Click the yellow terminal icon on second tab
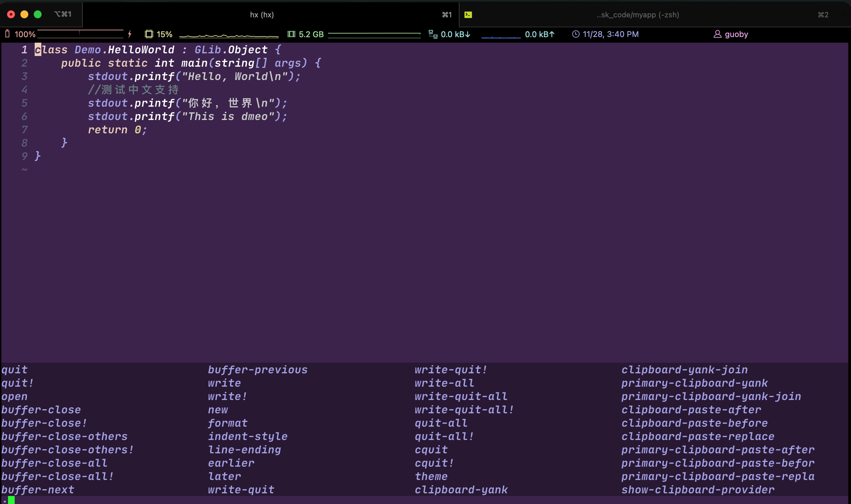The width and height of the screenshot is (851, 504). click(468, 15)
